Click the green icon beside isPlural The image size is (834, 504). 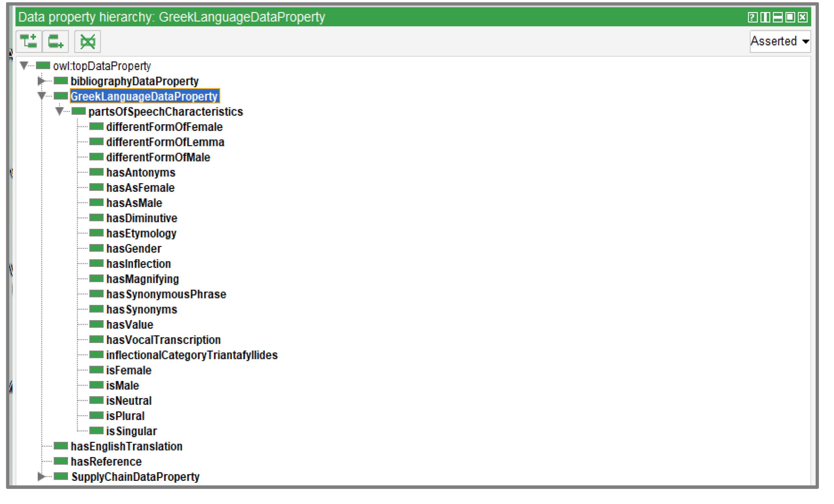pos(96,415)
